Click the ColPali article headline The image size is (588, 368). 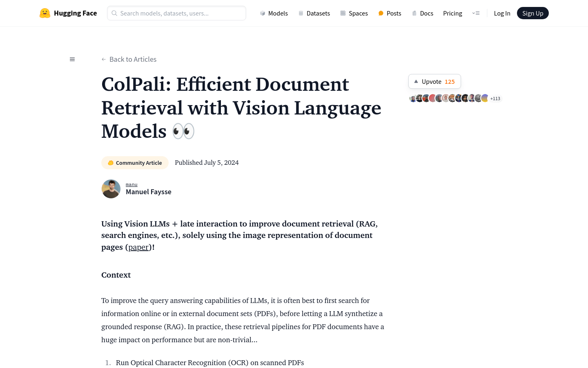point(241,108)
